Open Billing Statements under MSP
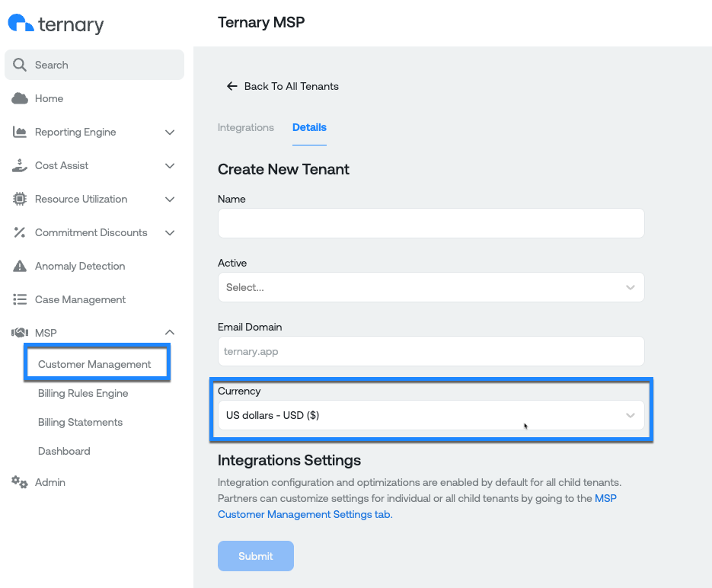The height and width of the screenshot is (588, 712). [81, 422]
